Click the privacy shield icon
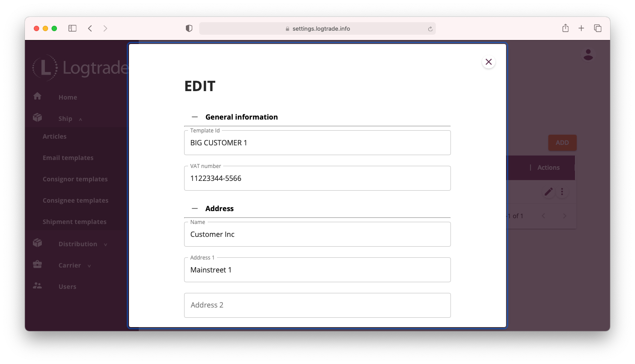This screenshot has width=635, height=364. click(x=189, y=28)
